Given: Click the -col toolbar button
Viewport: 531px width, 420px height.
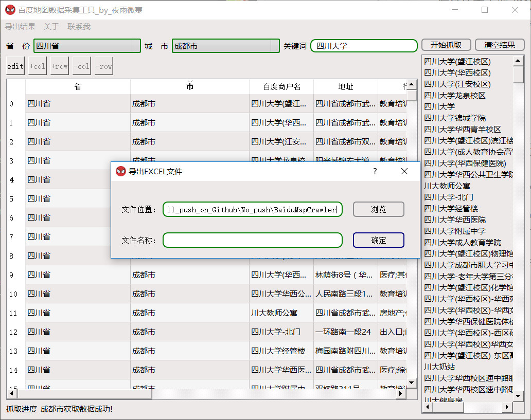Looking at the screenshot, I should click(x=82, y=66).
